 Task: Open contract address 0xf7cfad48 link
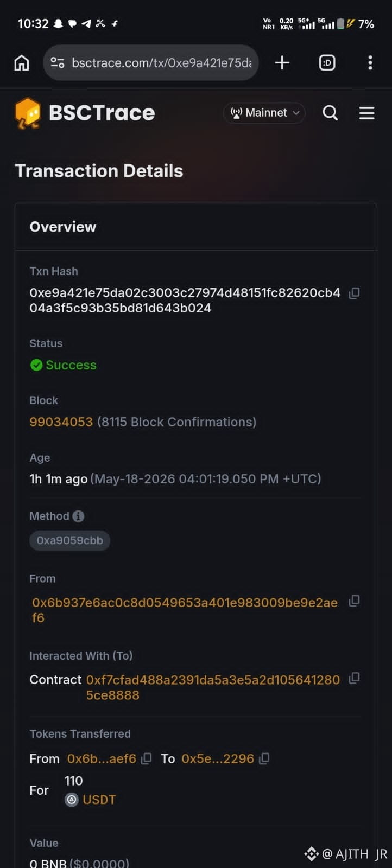point(213,687)
